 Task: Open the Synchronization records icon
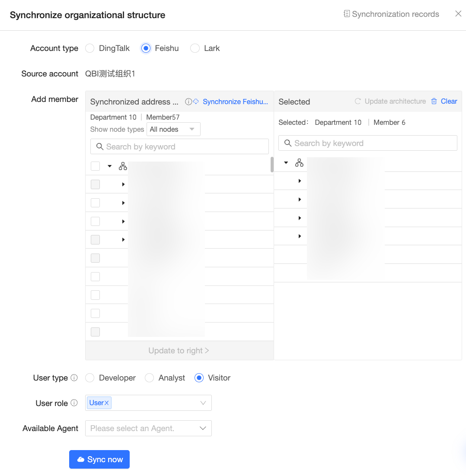347,14
